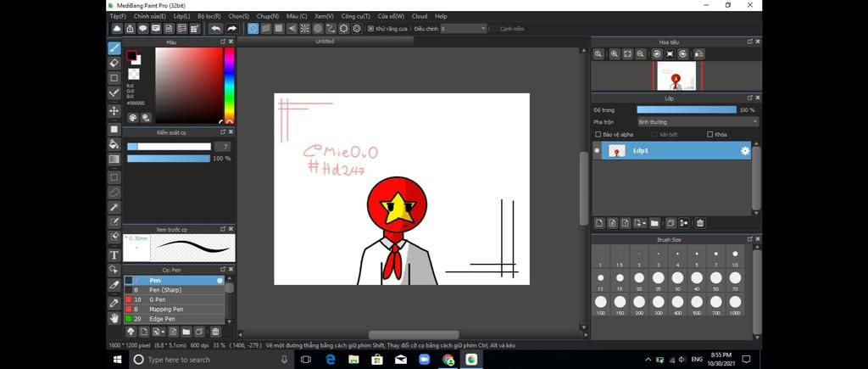Image resolution: width=868 pixels, height=369 pixels.
Task: Select the Bucket fill tool
Action: click(x=114, y=144)
